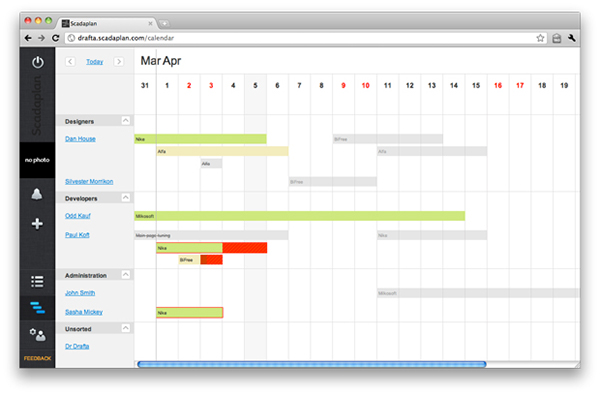Open a new browser tab

pyautogui.click(x=164, y=23)
